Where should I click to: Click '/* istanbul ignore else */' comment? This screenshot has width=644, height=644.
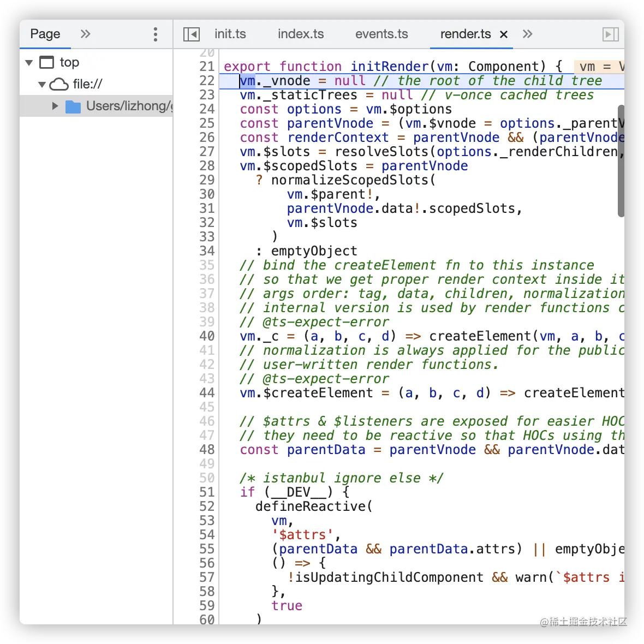[342, 478]
